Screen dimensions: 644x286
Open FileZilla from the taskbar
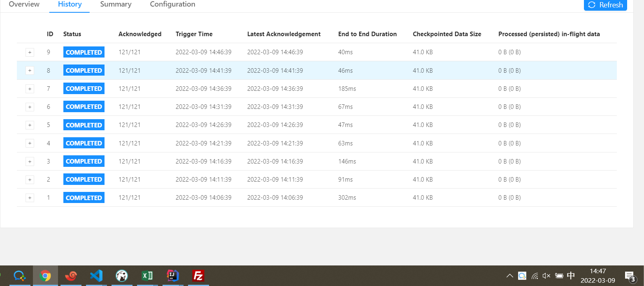coord(199,275)
